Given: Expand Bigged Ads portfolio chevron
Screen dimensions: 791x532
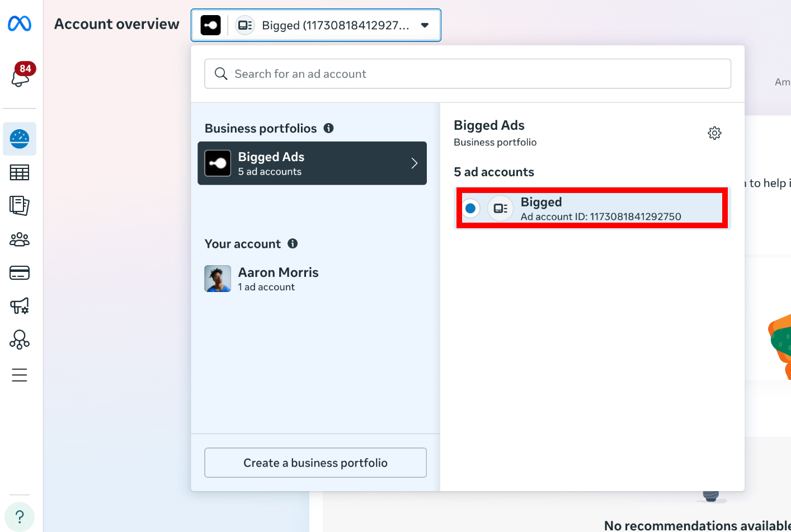Looking at the screenshot, I should pyautogui.click(x=415, y=163).
